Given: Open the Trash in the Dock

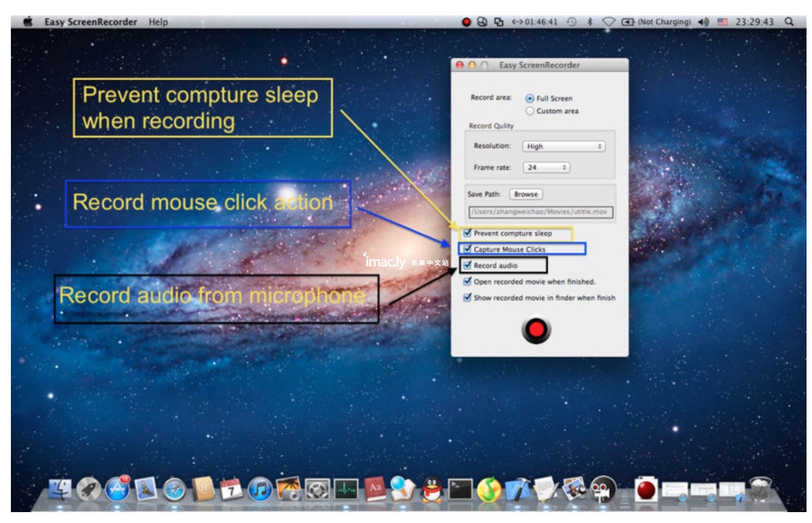Looking at the screenshot, I should click(761, 489).
